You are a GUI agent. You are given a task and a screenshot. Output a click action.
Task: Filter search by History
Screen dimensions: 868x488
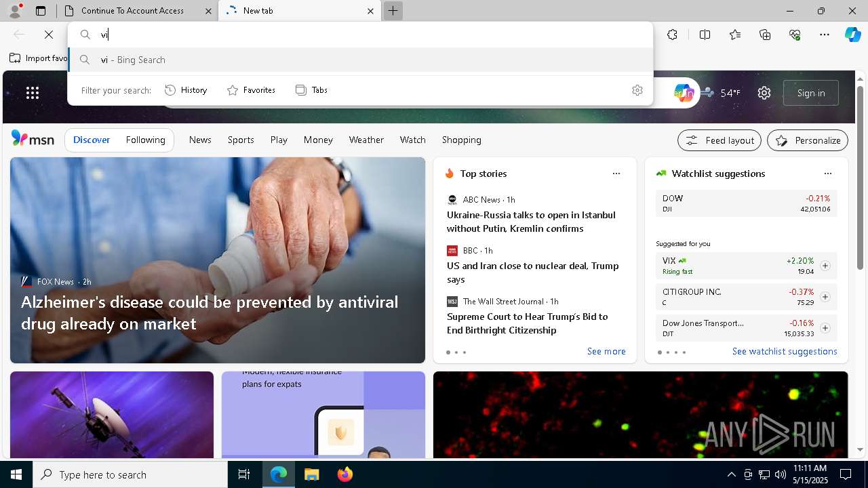click(186, 90)
